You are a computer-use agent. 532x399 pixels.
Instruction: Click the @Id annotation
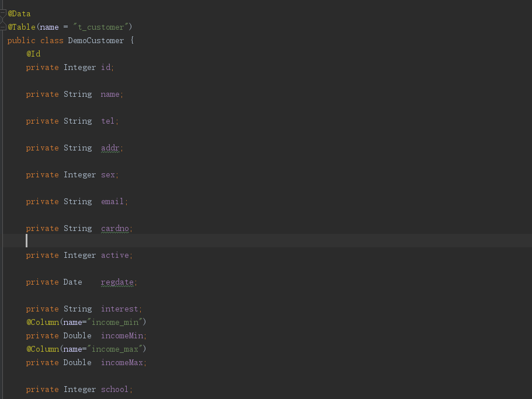click(33, 54)
